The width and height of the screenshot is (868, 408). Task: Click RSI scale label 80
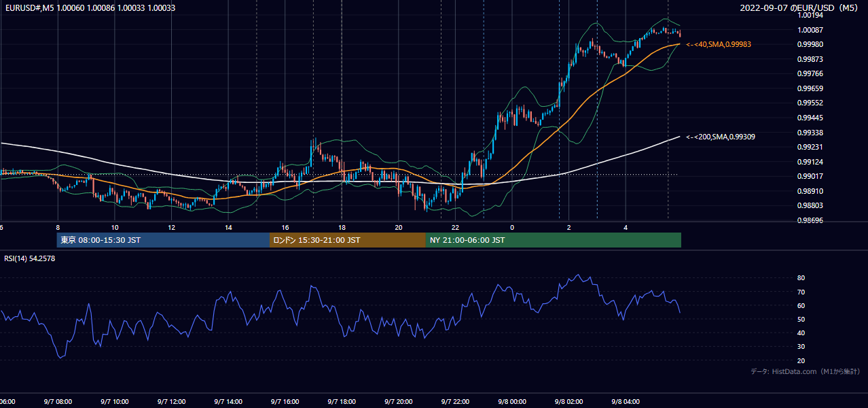point(801,278)
